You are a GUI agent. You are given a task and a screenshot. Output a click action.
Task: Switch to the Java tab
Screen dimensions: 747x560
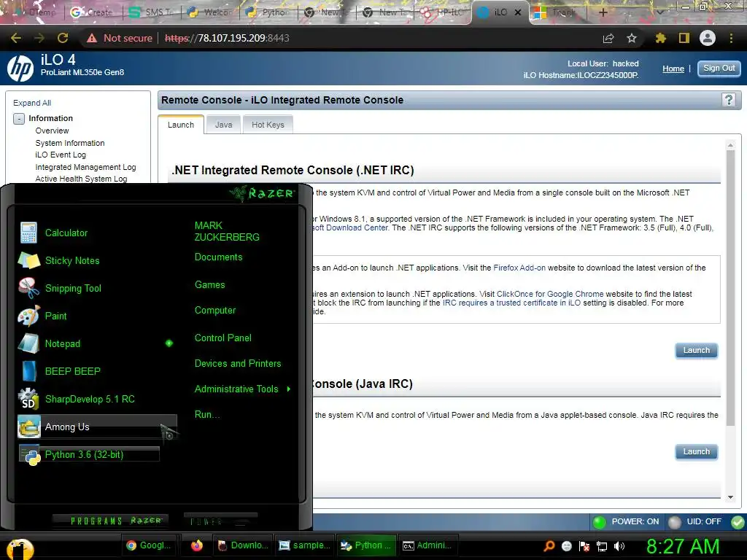223,125
